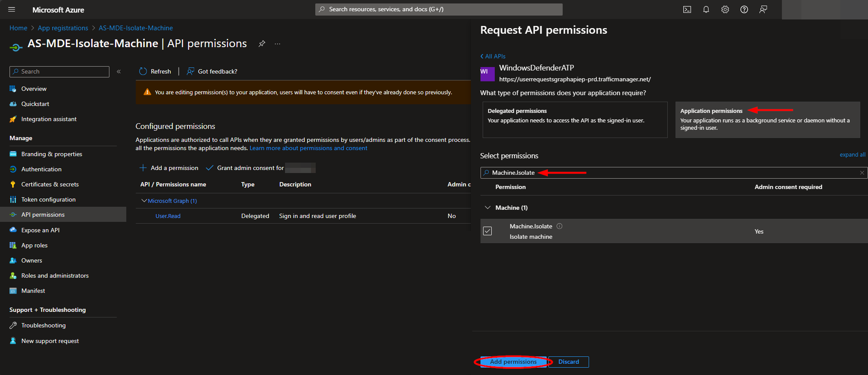Screen dimensions: 868x375
Task: Click the Got feedback icon
Action: [x=190, y=71]
